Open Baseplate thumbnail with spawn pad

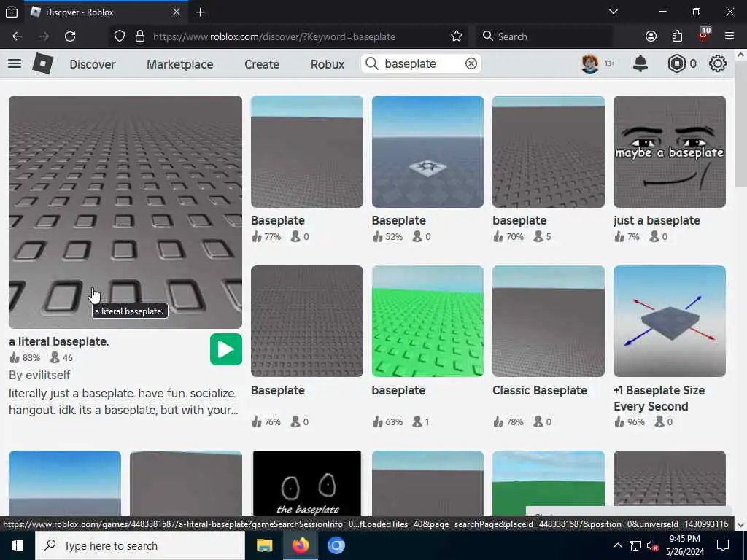point(427,152)
